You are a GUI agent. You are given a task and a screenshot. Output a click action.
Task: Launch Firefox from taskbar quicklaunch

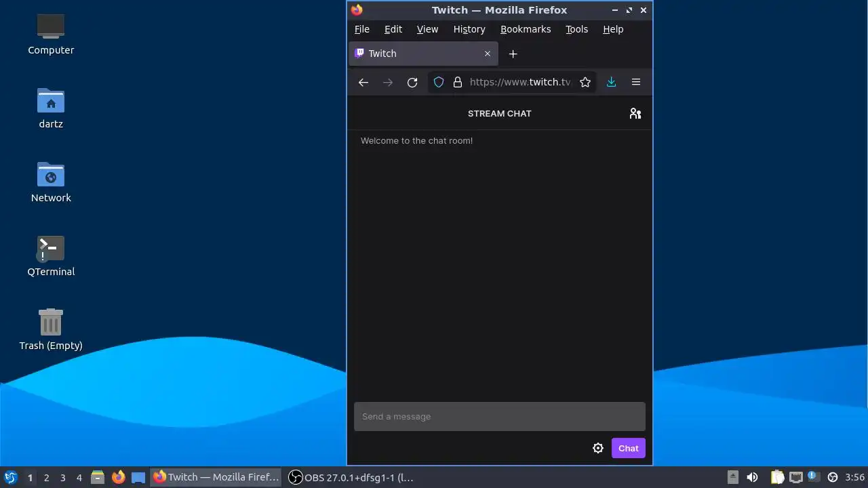coord(118,477)
